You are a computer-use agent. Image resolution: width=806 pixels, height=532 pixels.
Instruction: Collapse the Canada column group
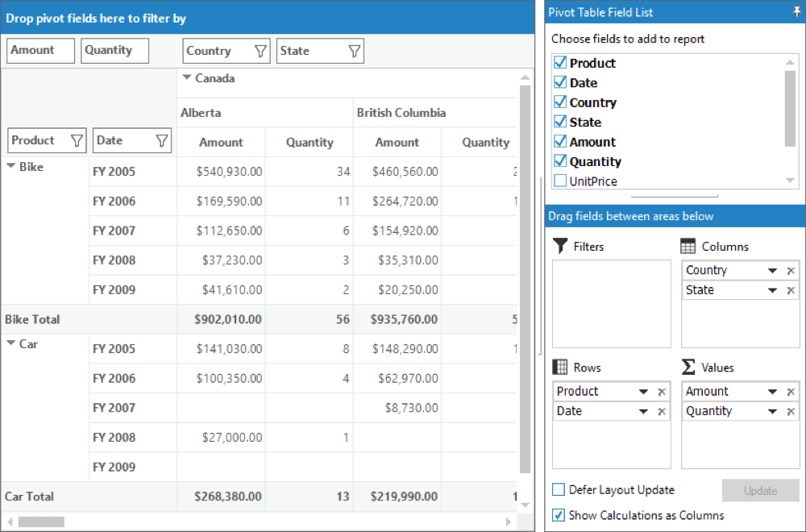[187, 78]
